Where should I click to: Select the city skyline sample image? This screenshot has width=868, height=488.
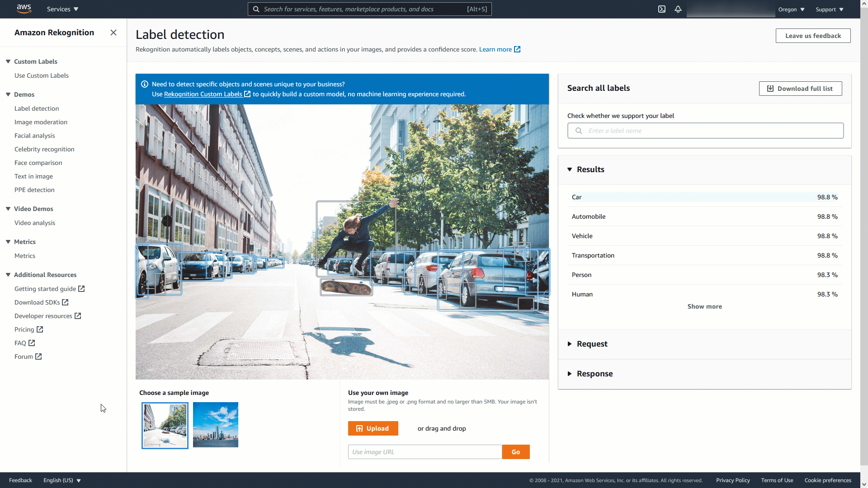[x=216, y=425]
